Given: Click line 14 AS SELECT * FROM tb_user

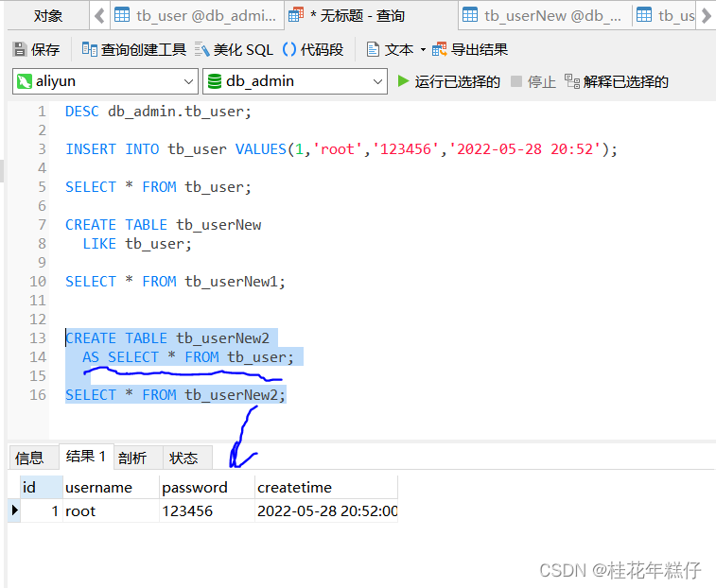Looking at the screenshot, I should [188, 357].
